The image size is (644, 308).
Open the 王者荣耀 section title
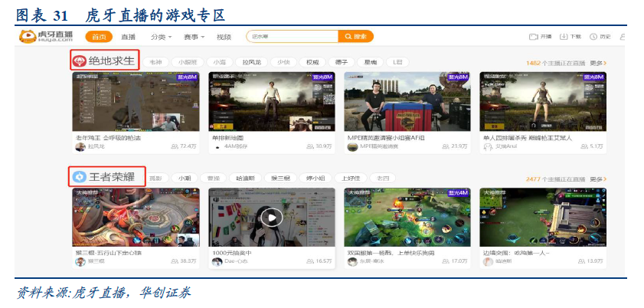pyautogui.click(x=112, y=177)
